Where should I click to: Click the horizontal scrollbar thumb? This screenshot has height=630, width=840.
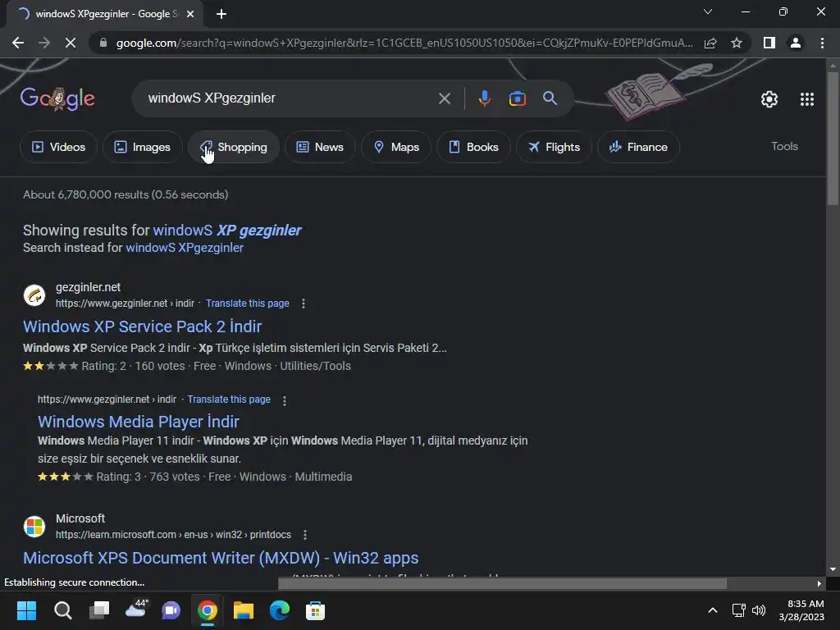pos(503,583)
